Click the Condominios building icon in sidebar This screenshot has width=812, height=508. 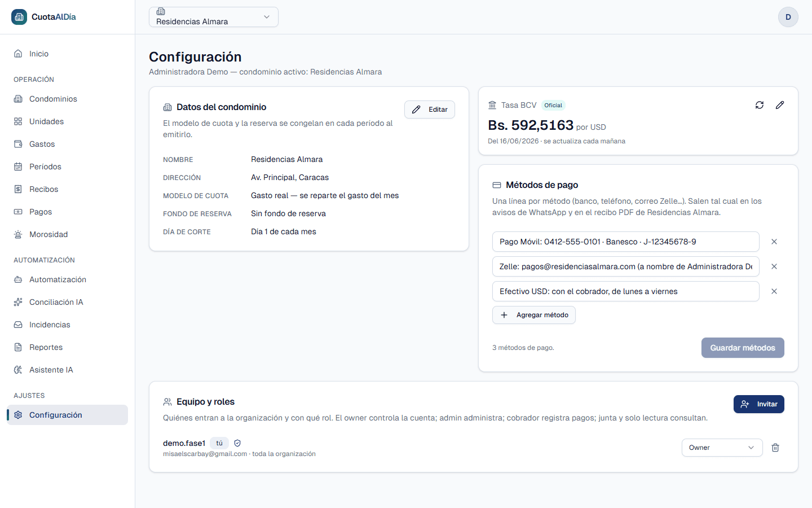(x=18, y=99)
